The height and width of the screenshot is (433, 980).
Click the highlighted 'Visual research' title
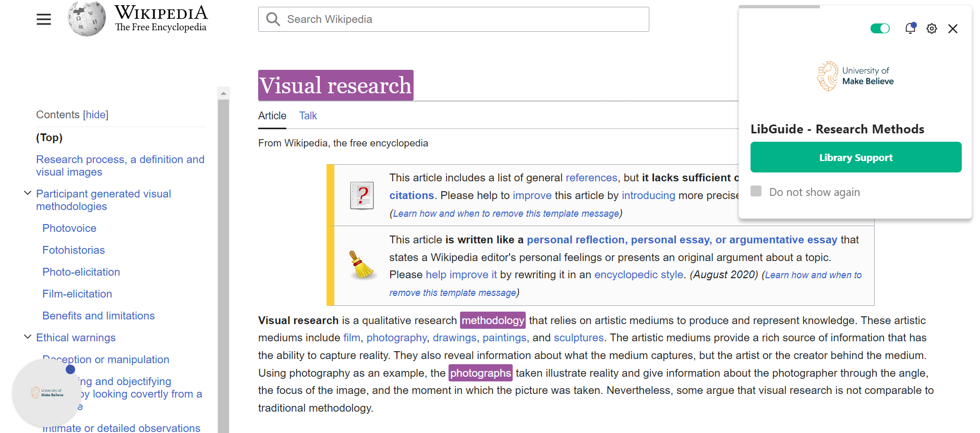tap(335, 85)
